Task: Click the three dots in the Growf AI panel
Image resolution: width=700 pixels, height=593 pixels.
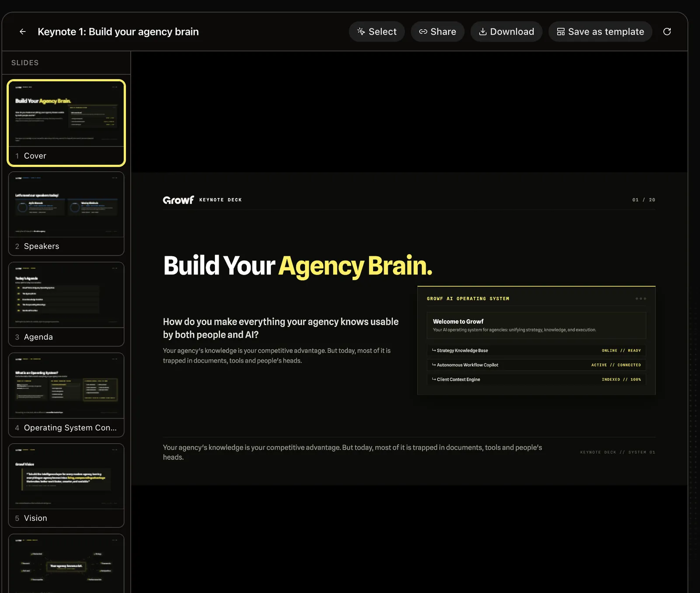Action: point(640,299)
